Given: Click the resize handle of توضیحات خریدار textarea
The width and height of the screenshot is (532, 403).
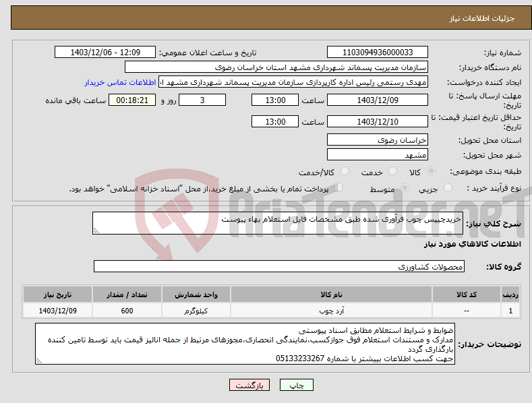Looking at the screenshot, I should point(39,361).
